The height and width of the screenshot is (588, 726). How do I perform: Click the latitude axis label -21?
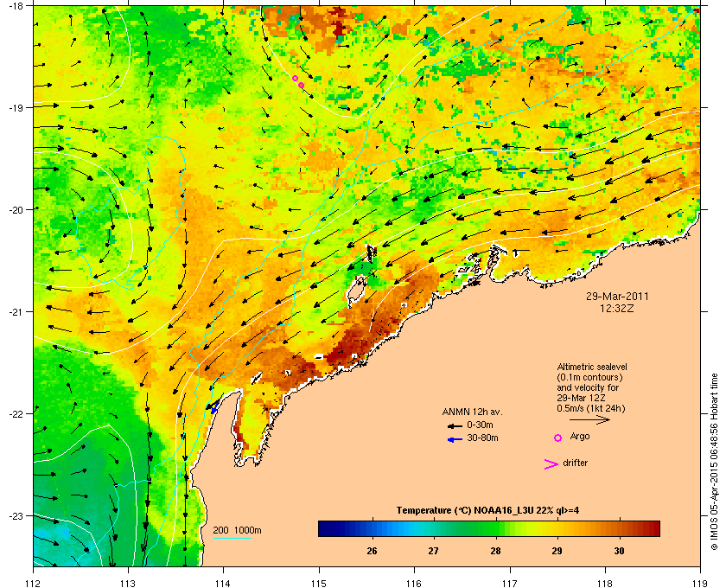(16, 311)
